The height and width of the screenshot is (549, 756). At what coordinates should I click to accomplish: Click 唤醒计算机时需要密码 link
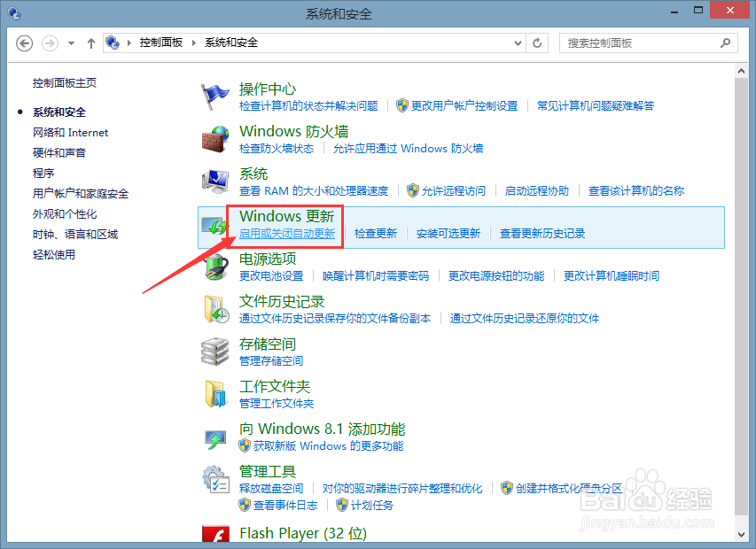pyautogui.click(x=376, y=276)
